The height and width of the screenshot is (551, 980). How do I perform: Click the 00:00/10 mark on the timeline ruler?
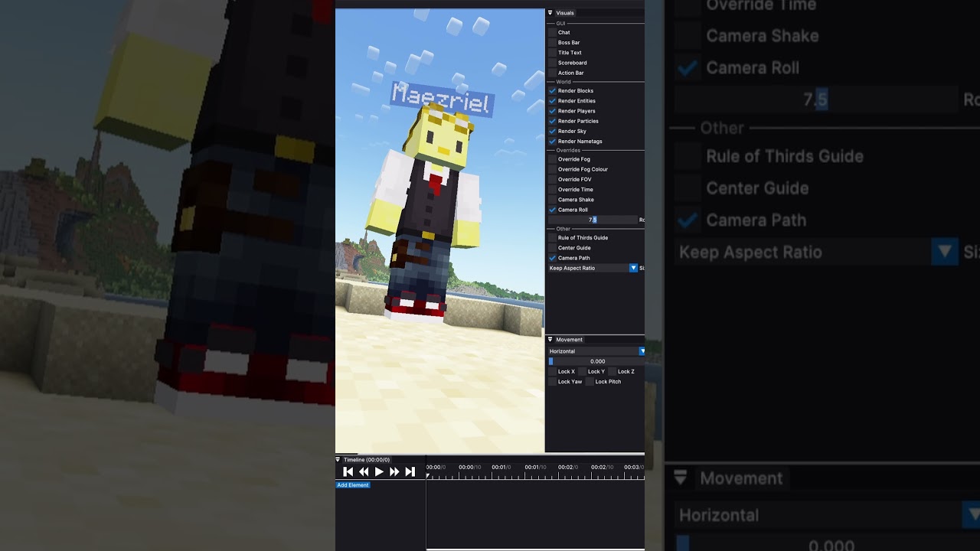(x=470, y=467)
